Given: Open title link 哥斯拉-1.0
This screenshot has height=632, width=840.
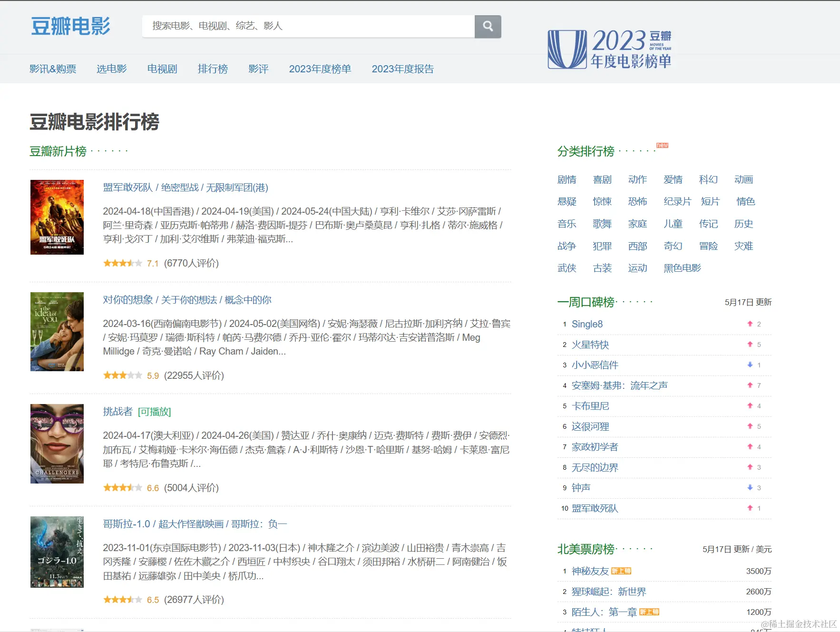Looking at the screenshot, I should click(x=195, y=524).
